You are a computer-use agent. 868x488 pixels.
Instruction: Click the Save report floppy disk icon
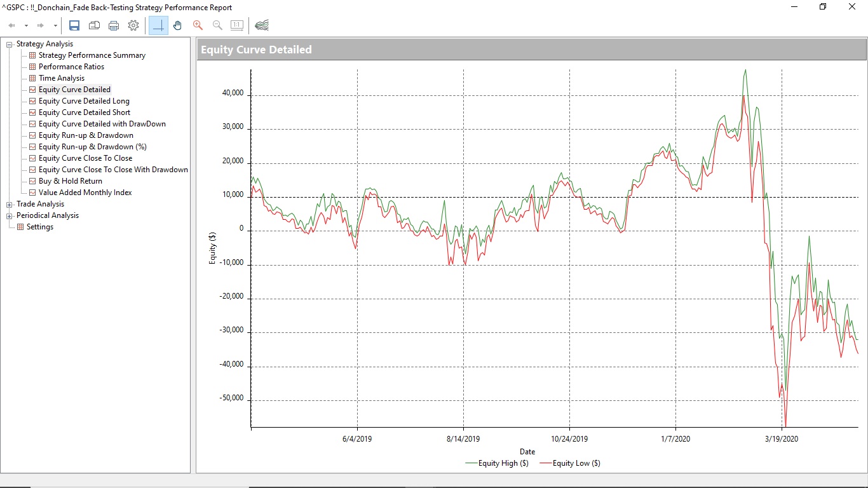(x=74, y=25)
